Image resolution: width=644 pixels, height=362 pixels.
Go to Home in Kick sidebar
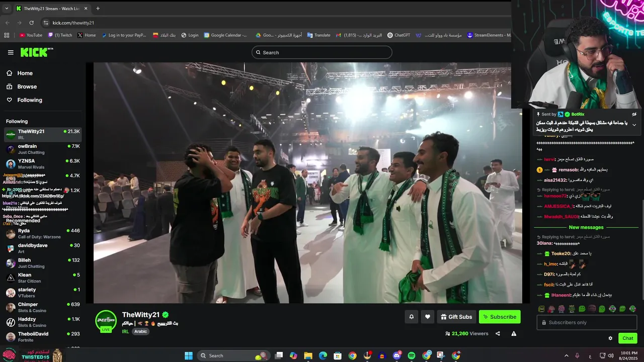[x=20, y=73]
